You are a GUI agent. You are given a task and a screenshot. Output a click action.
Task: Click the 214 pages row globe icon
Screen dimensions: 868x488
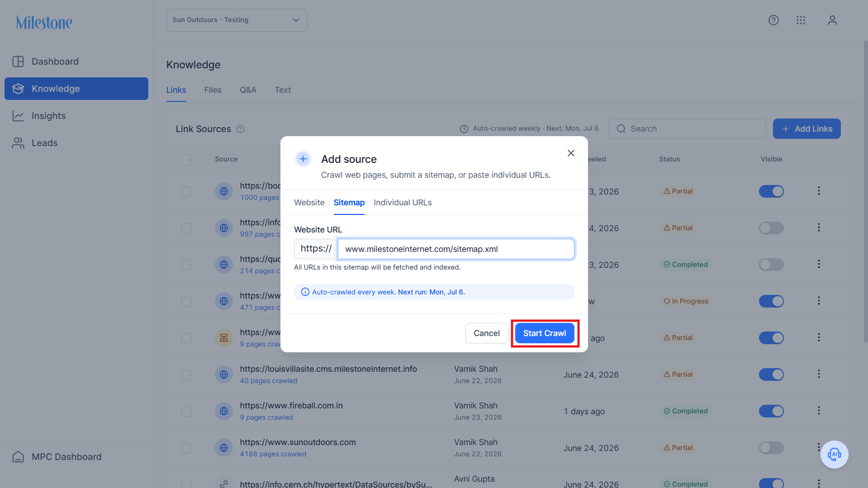click(224, 265)
